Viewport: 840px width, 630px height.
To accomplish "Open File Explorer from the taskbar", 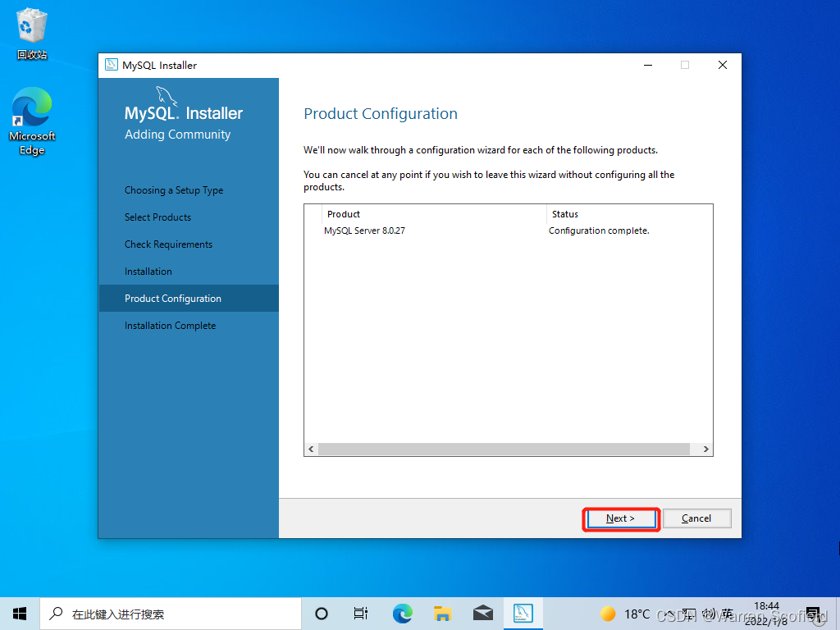I will coord(442,614).
